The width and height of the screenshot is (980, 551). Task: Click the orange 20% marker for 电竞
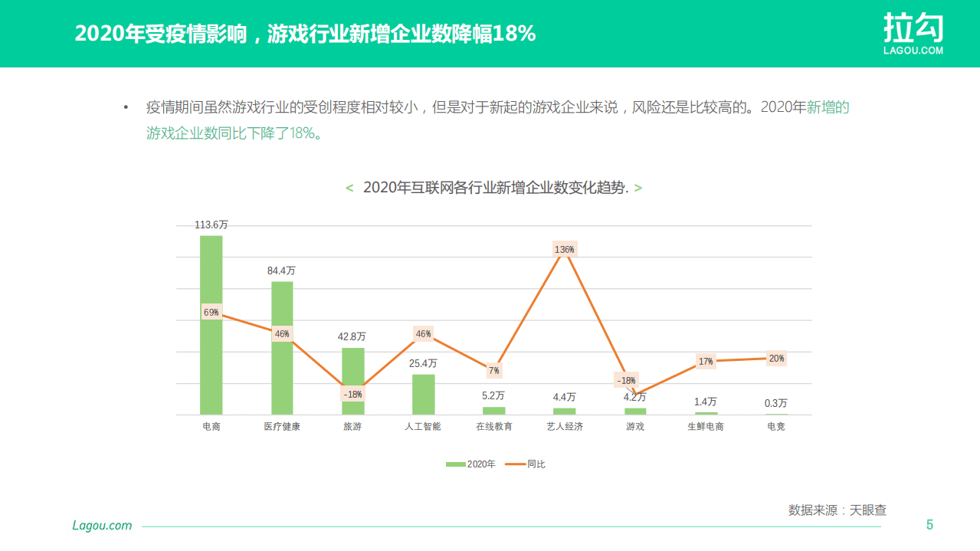[x=776, y=359]
